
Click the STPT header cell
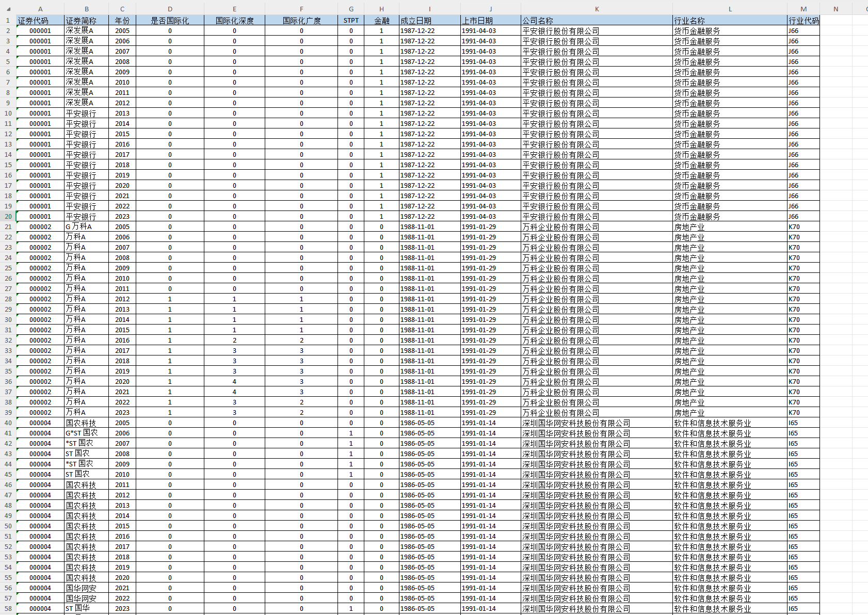tap(351, 21)
